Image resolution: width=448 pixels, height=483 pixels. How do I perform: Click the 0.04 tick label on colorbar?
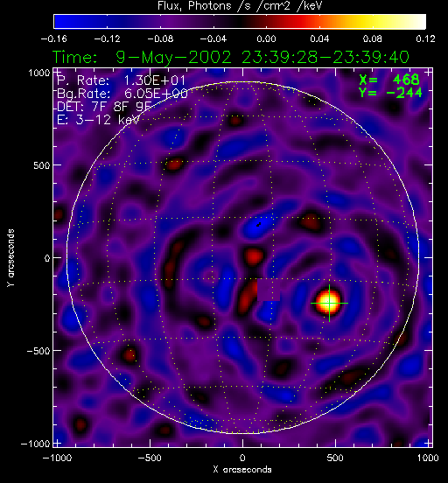(x=319, y=38)
